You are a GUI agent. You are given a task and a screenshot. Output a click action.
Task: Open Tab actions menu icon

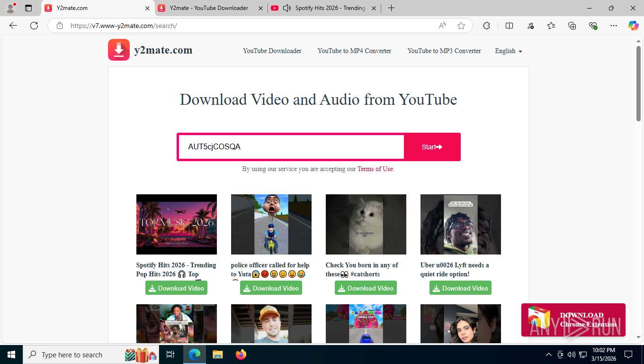coord(28,8)
